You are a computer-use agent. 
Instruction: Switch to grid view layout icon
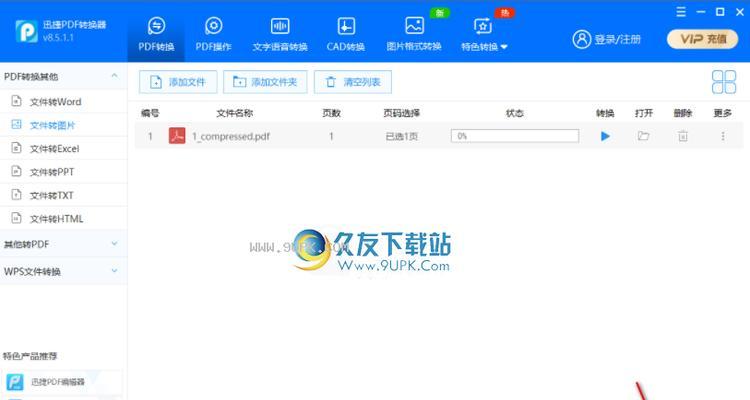click(x=724, y=82)
